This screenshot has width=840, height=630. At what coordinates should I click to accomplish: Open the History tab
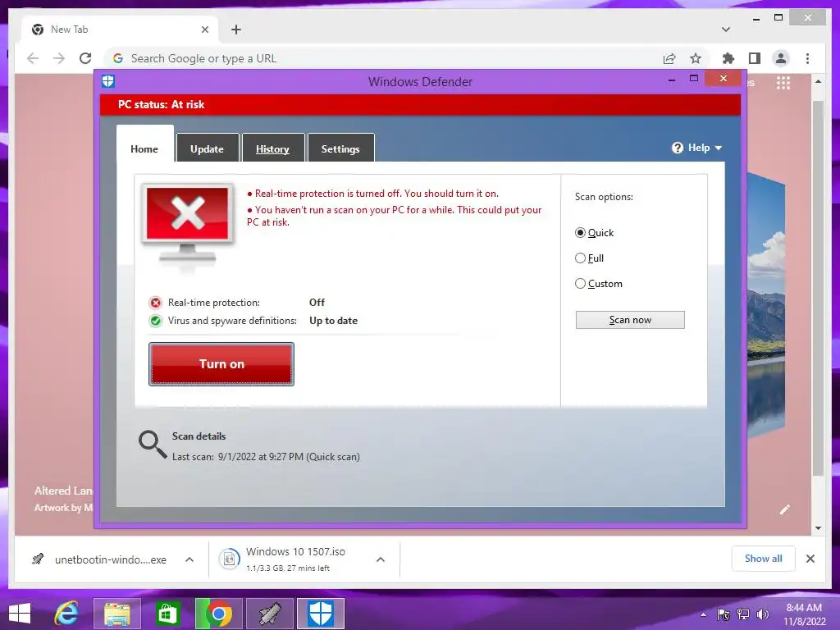point(272,148)
